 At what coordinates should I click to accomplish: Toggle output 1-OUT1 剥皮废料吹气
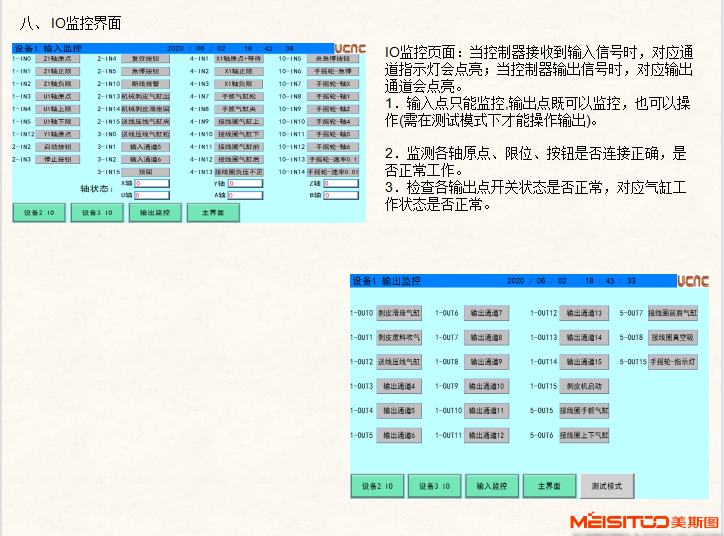399,337
